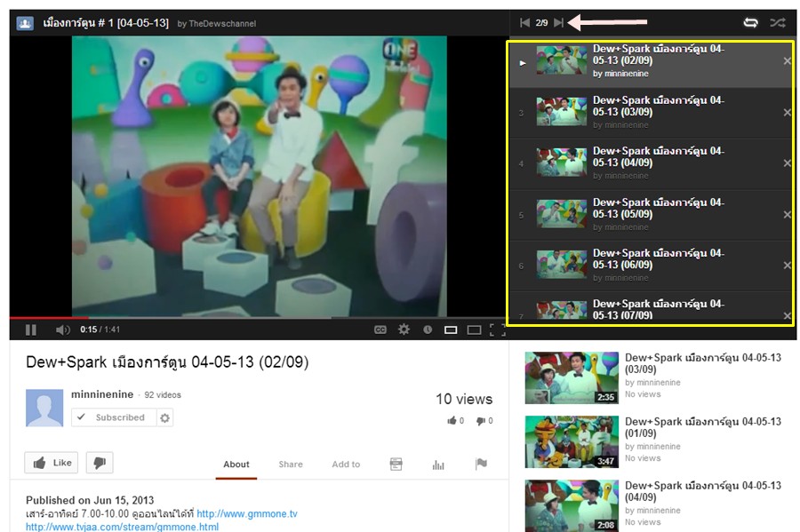Toggle playlist autoplay repeat icon
Image resolution: width=800 pixels, height=532 pixels.
coord(750,22)
